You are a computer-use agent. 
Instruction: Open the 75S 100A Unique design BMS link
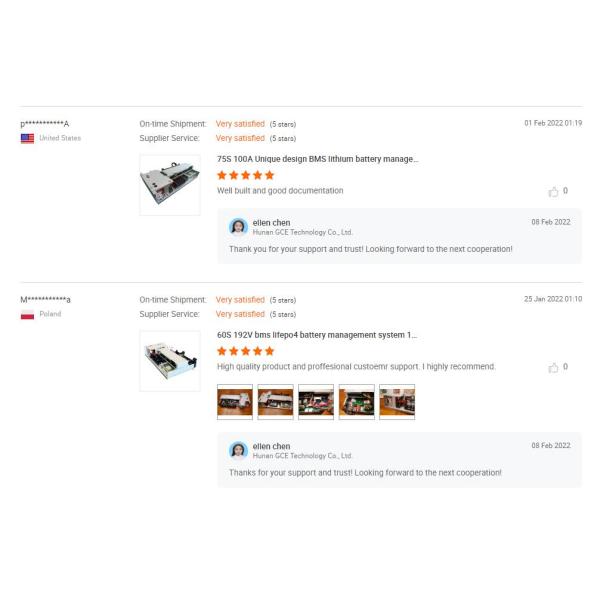318,159
